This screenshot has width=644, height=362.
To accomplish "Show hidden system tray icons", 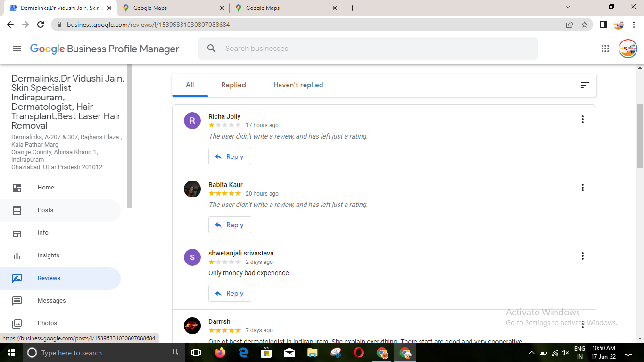I will pos(532,353).
